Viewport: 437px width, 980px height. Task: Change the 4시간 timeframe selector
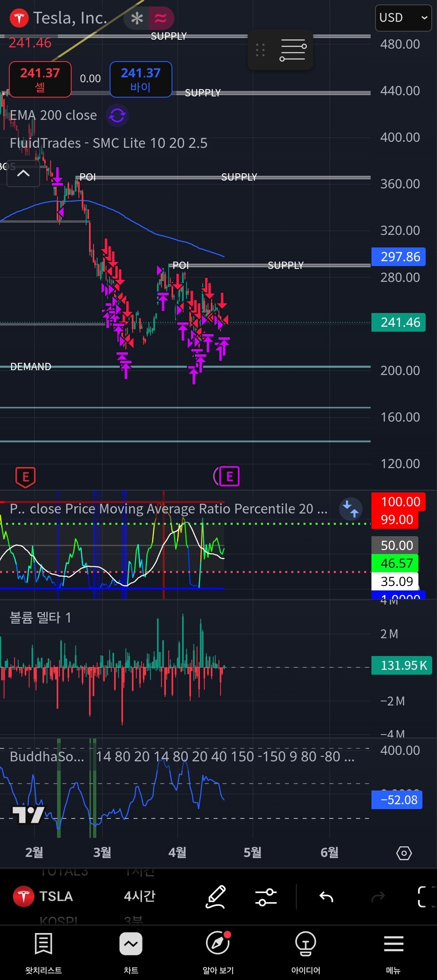pos(140,896)
